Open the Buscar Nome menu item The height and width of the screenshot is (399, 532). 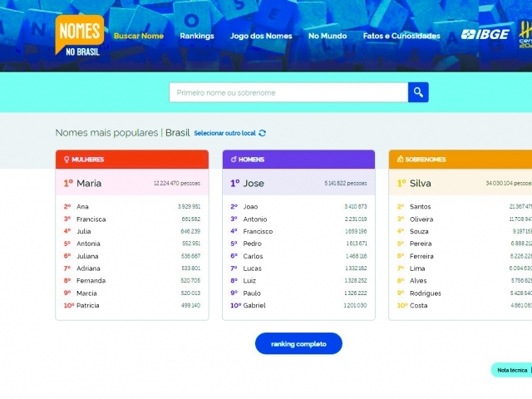click(139, 36)
